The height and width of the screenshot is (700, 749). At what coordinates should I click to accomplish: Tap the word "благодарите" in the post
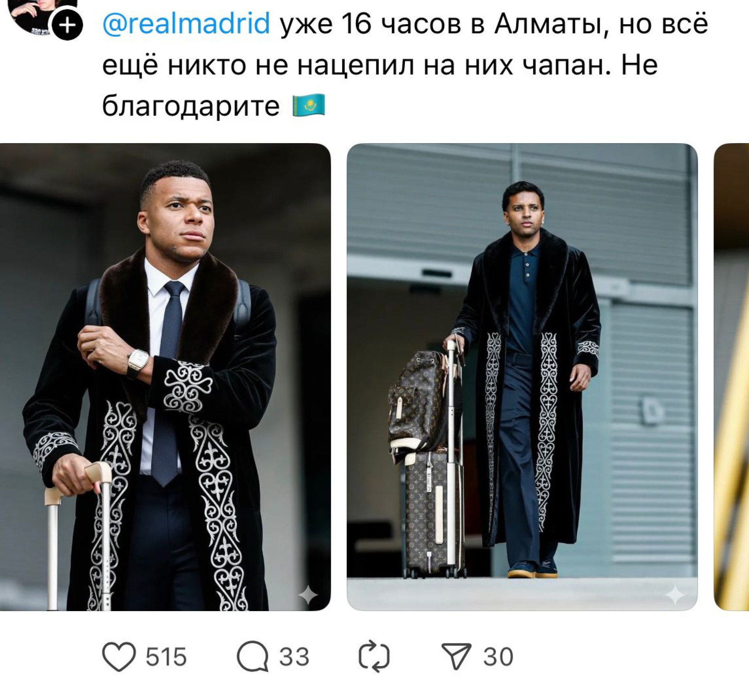tap(191, 106)
